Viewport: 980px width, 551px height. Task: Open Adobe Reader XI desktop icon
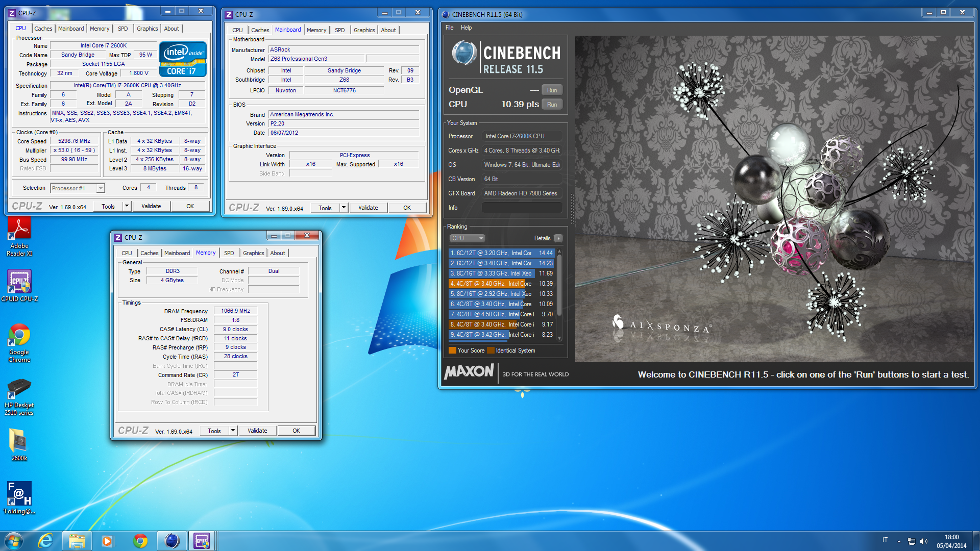[19, 236]
